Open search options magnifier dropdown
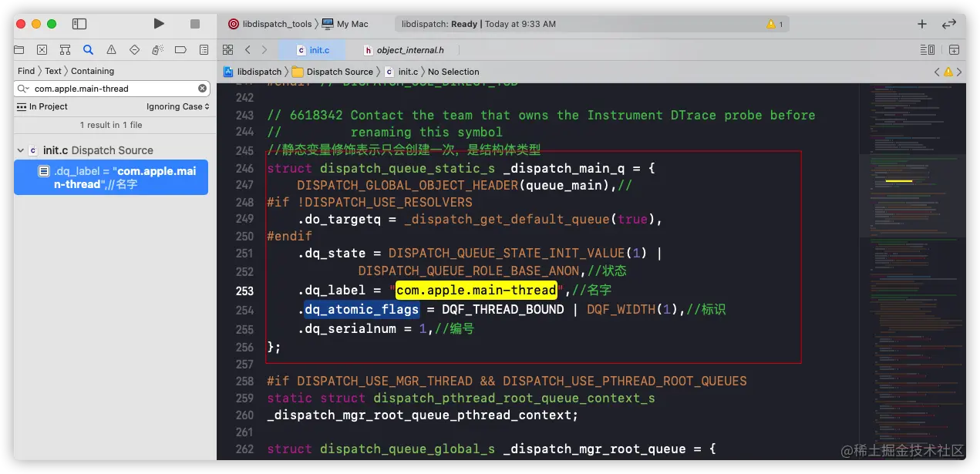Image resolution: width=980 pixels, height=474 pixels. pyautogui.click(x=25, y=89)
